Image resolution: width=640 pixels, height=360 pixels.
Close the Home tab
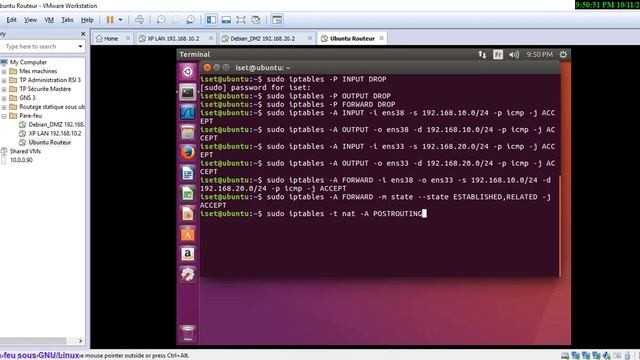(128, 38)
